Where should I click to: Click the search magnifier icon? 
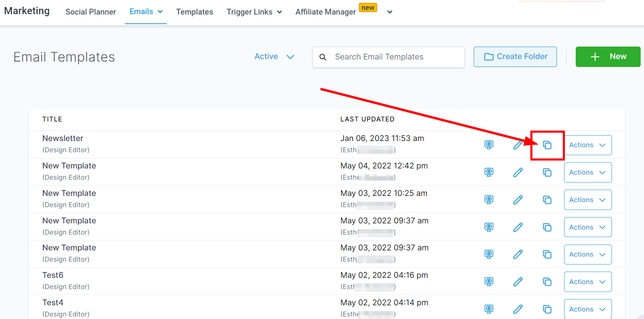coord(323,57)
